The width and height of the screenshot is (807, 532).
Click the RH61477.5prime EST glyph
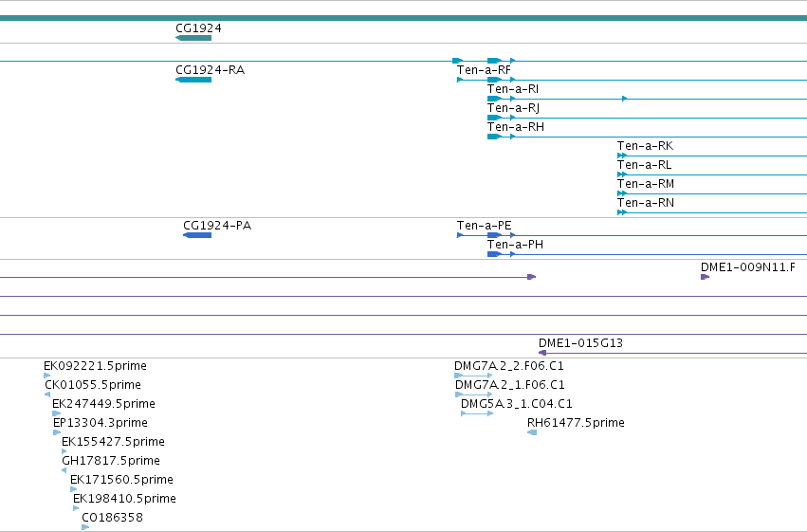[532, 432]
